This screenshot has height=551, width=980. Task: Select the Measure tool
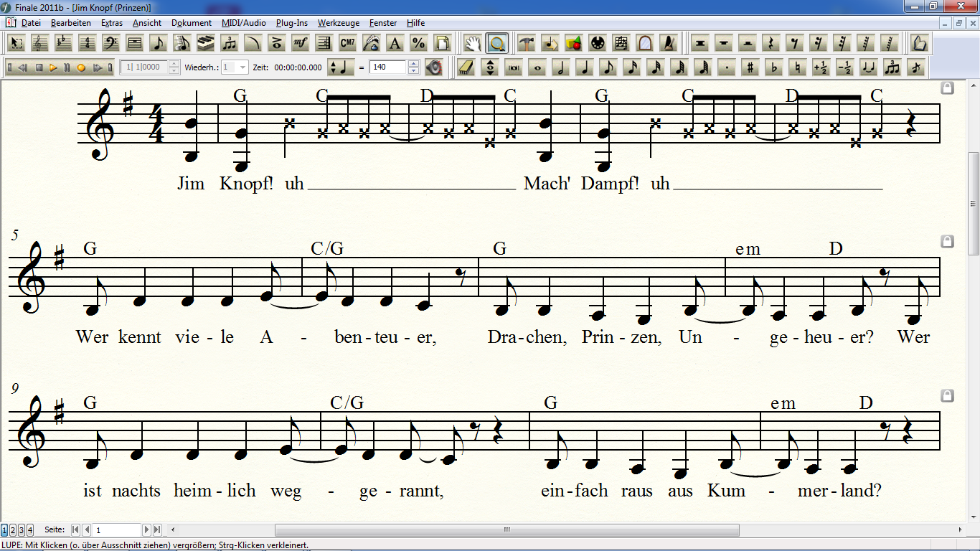135,43
